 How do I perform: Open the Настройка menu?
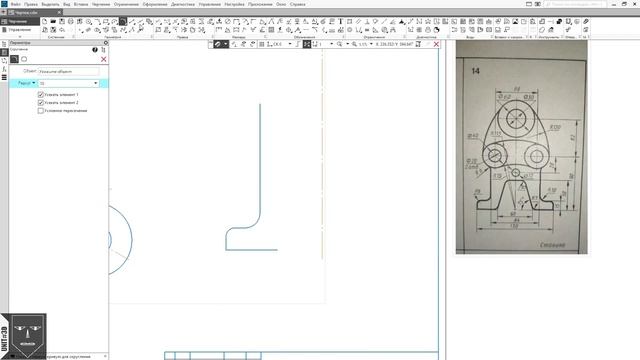coord(234,4)
